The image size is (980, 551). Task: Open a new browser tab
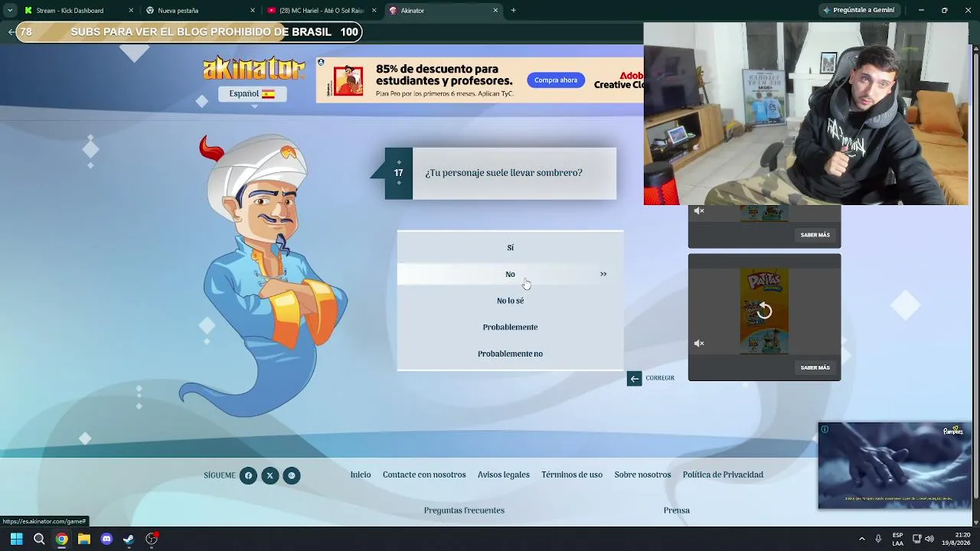(x=514, y=11)
